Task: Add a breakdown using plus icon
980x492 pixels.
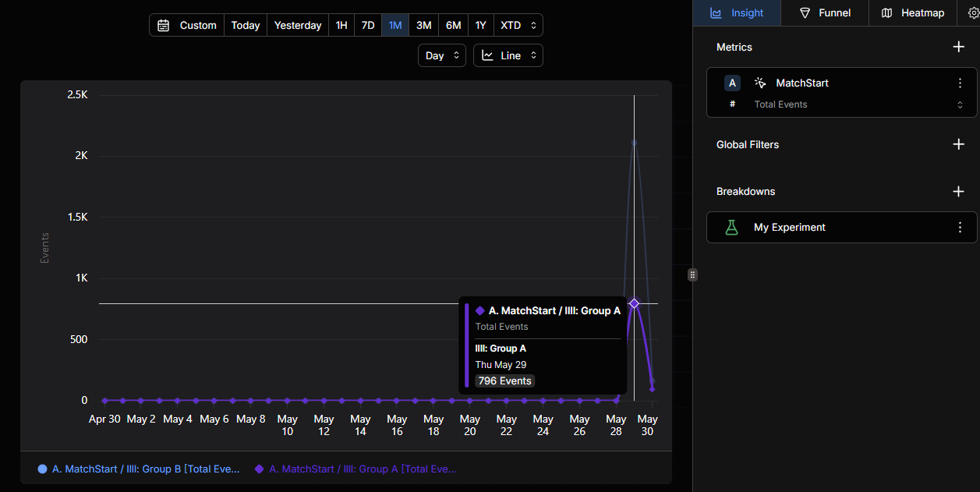Action: click(959, 191)
